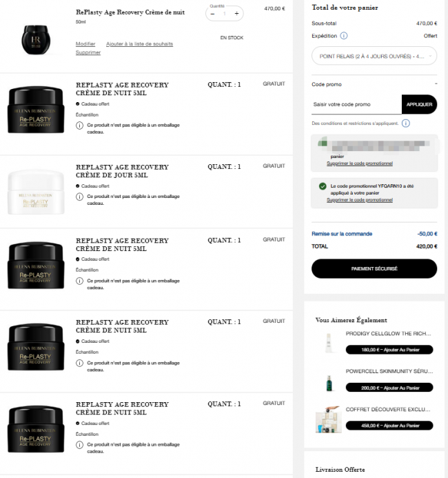Click Supprimer to remove RePlasty cream
Screen dimensions: 448x478
tap(88, 52)
